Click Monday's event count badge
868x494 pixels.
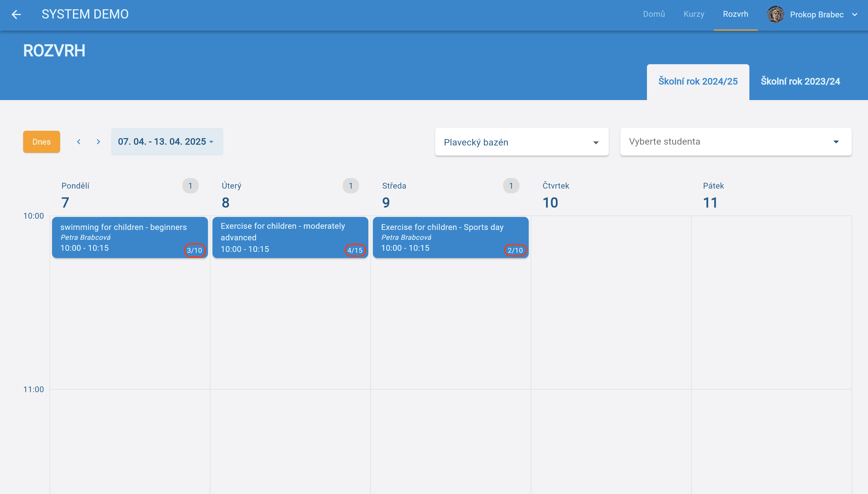(190, 186)
